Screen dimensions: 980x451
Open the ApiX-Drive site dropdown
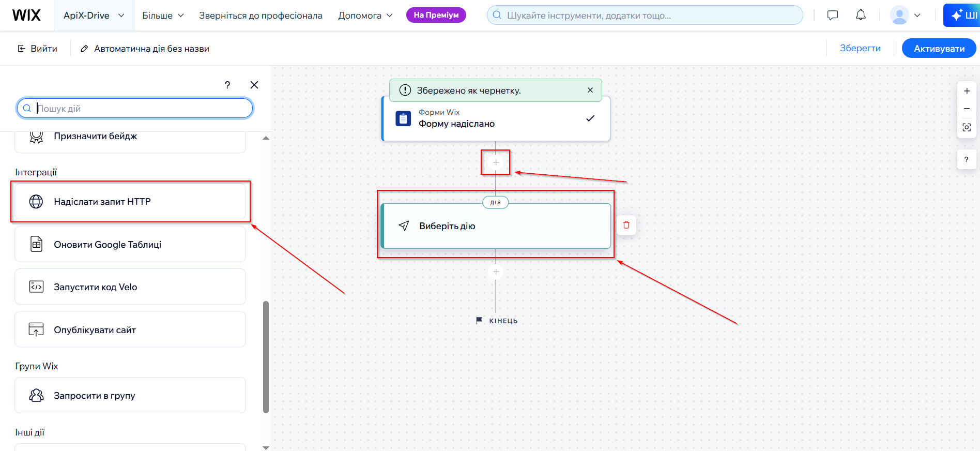pos(94,16)
